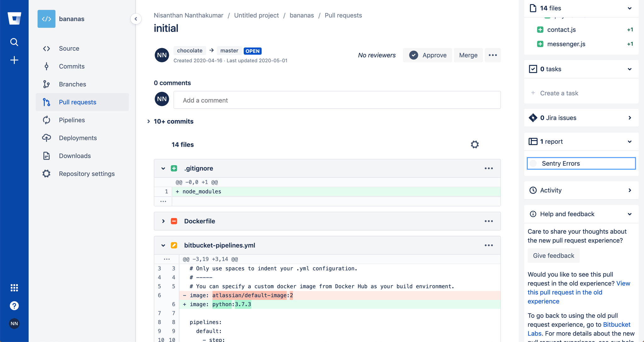
Task: Collapse the Help and feedback section
Action: [x=629, y=214]
